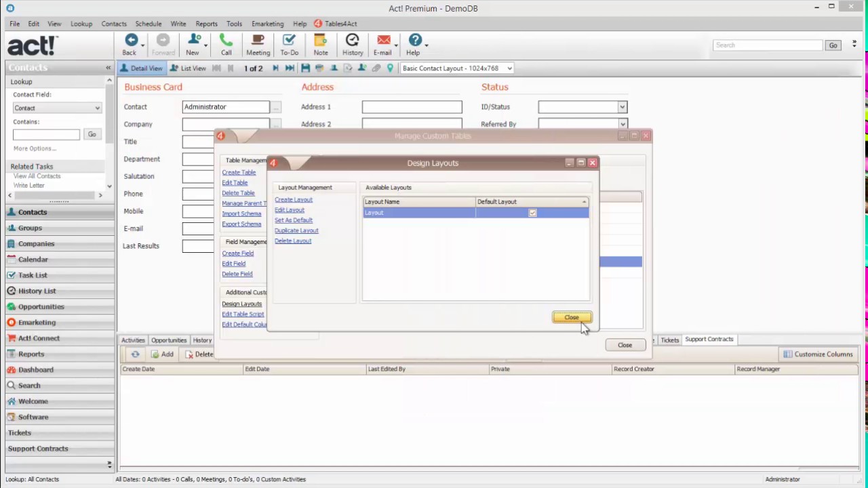The height and width of the screenshot is (488, 868).
Task: Click the Contains text field in Lookup
Action: tap(46, 134)
